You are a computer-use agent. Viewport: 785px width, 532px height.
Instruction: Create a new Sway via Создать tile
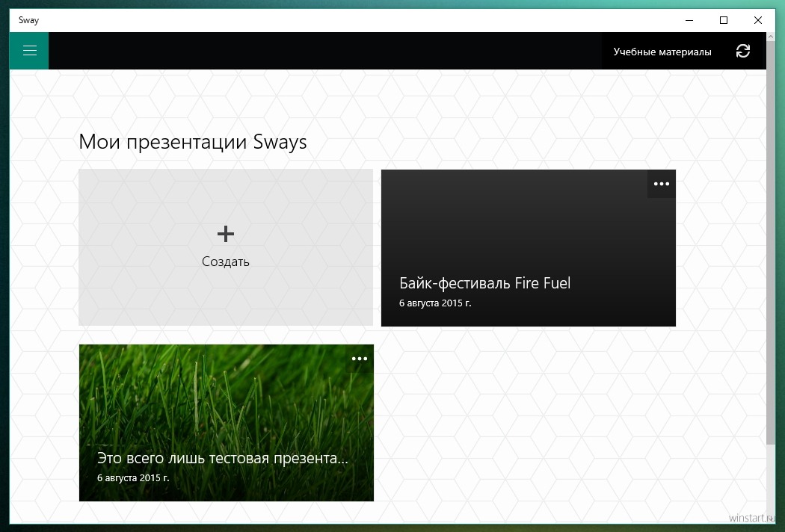coord(226,247)
